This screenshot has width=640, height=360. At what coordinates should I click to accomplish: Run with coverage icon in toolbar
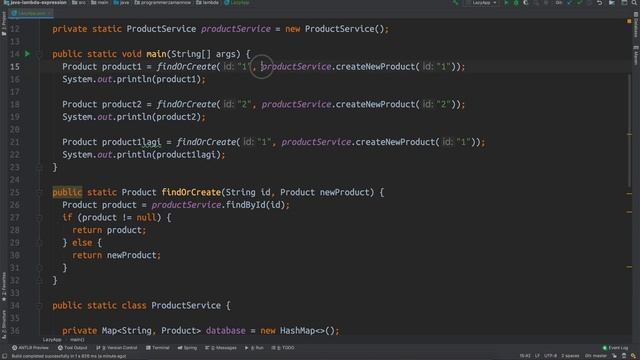(526, 3)
